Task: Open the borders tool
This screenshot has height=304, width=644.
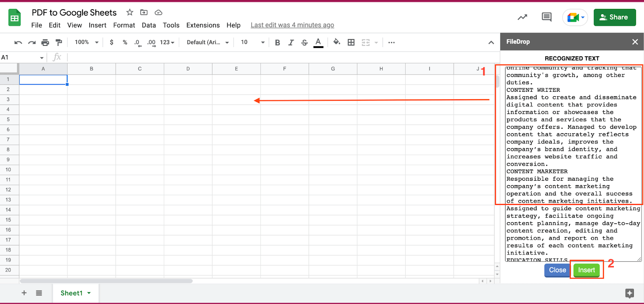Action: click(351, 42)
